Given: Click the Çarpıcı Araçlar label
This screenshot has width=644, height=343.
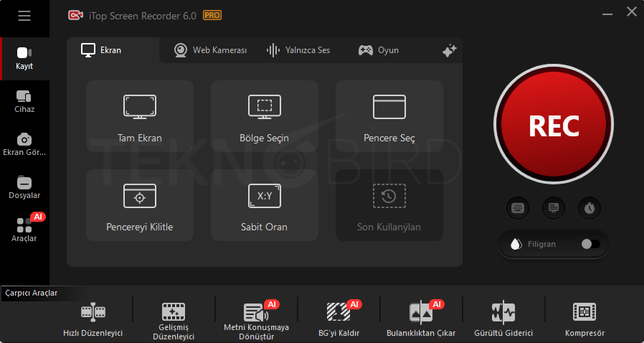Looking at the screenshot, I should (32, 293).
